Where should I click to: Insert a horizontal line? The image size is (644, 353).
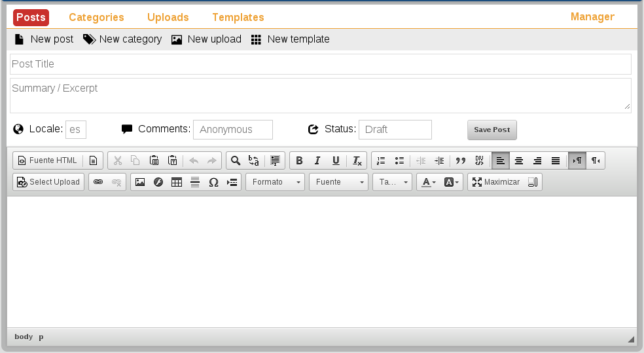(194, 182)
